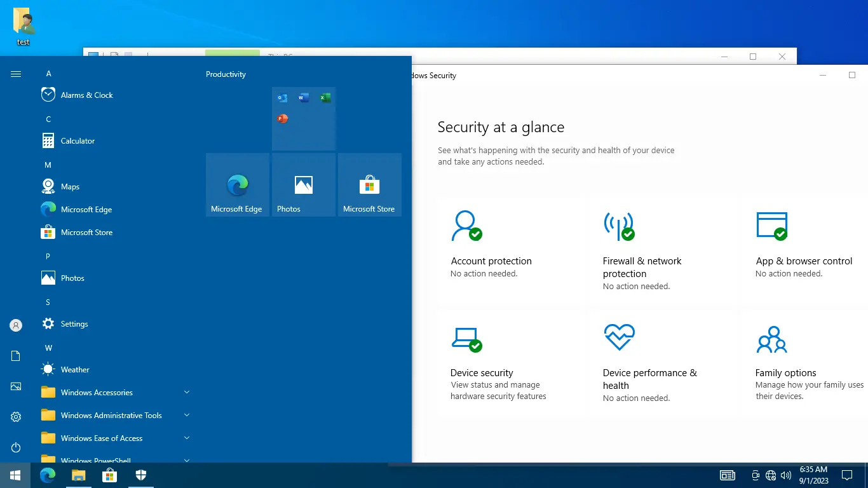This screenshot has width=868, height=488.
Task: Open the Microsoft Store tile
Action: (x=369, y=184)
